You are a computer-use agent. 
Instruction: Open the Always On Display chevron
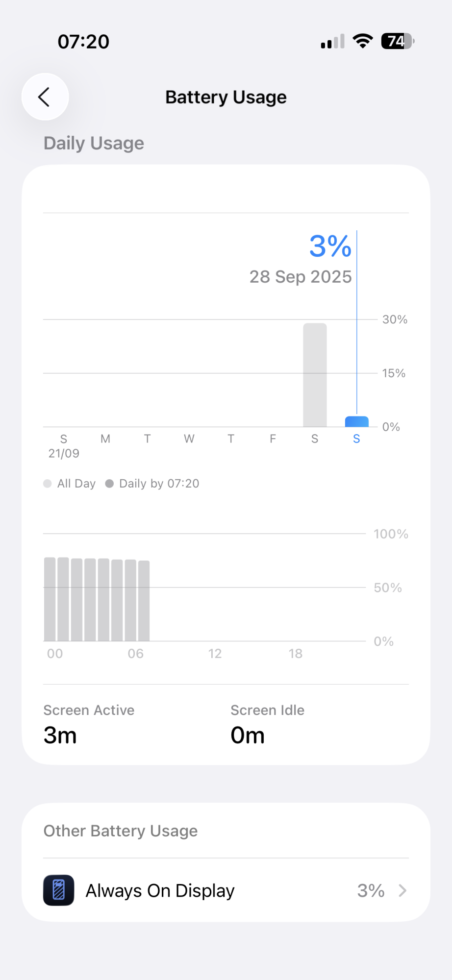coord(402,890)
